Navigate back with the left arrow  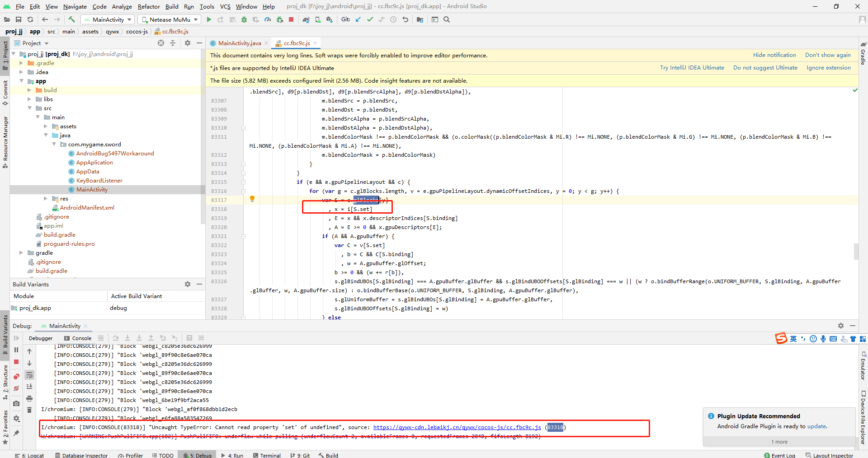point(45,19)
